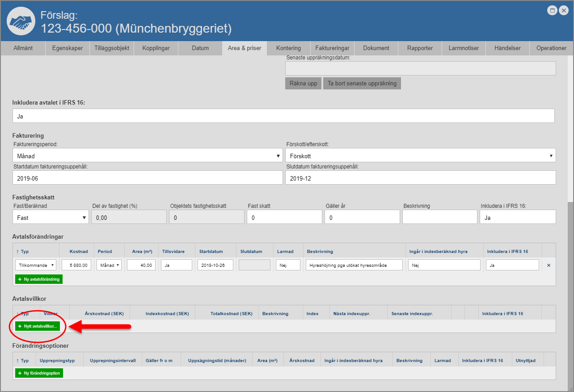Open the Faktureringsperiod dropdown showing Månad

[x=148, y=156]
